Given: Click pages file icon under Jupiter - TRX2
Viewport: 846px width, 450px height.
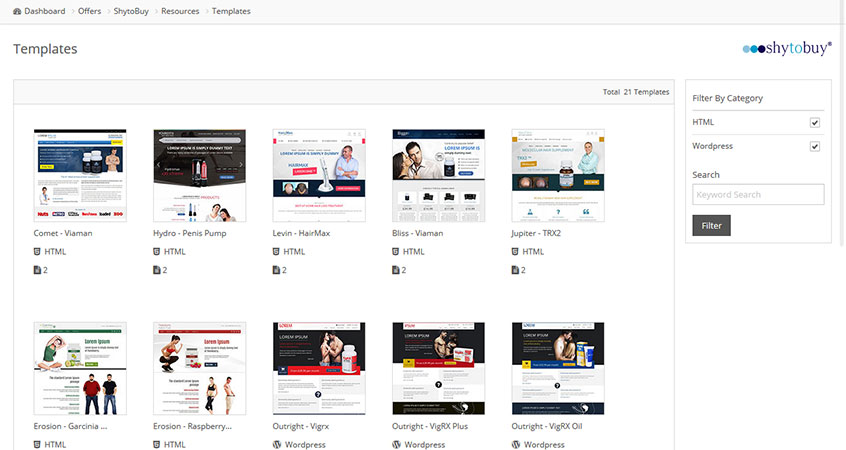Looking at the screenshot, I should [x=515, y=270].
